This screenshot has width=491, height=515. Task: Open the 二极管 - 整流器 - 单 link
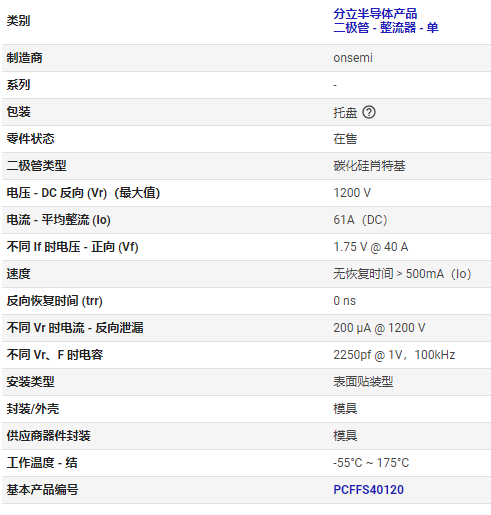pos(386,27)
